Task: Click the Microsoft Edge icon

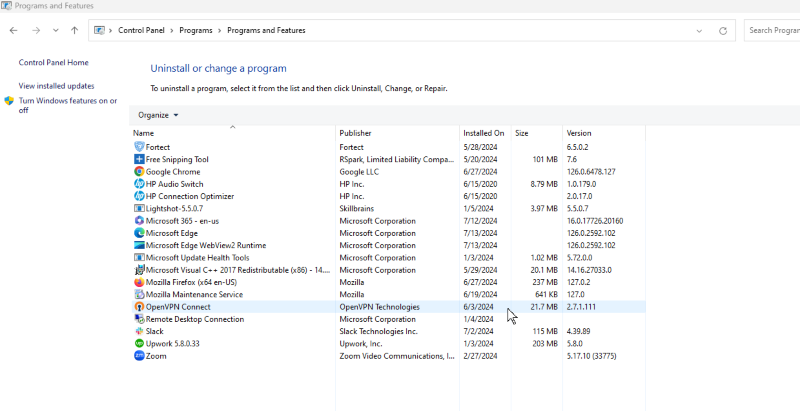Action: tap(139, 233)
